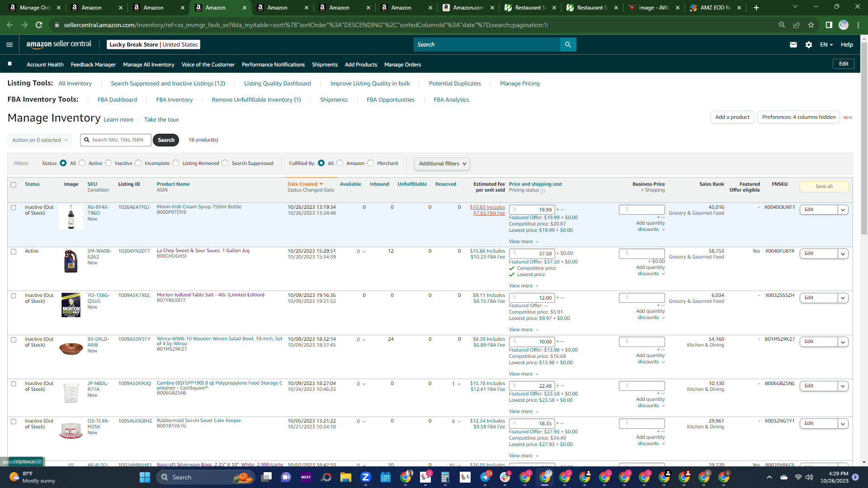
Task: Open the FBA Dashboard link
Action: coord(117,100)
